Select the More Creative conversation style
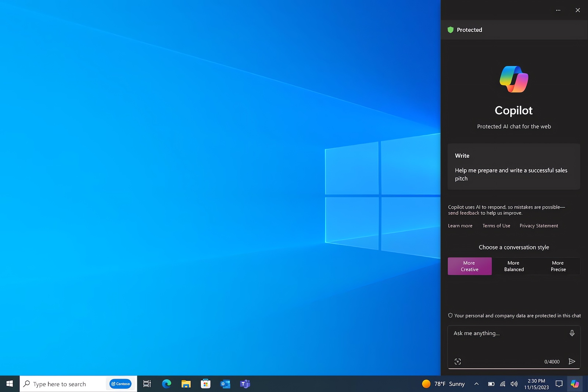The image size is (588, 392). (469, 266)
